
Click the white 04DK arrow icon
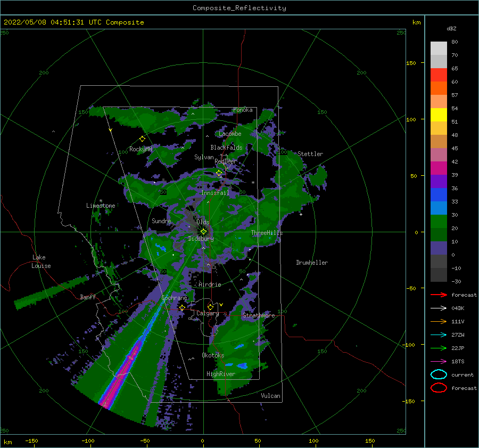(439, 308)
